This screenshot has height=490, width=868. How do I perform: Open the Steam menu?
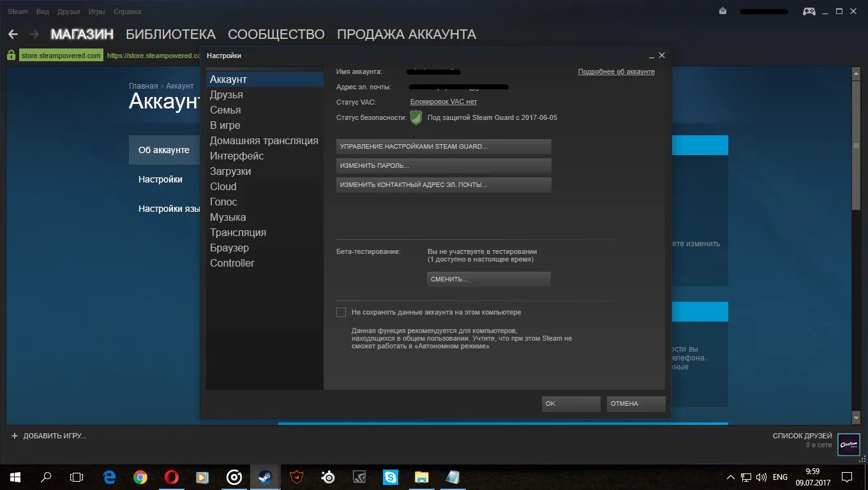[18, 11]
